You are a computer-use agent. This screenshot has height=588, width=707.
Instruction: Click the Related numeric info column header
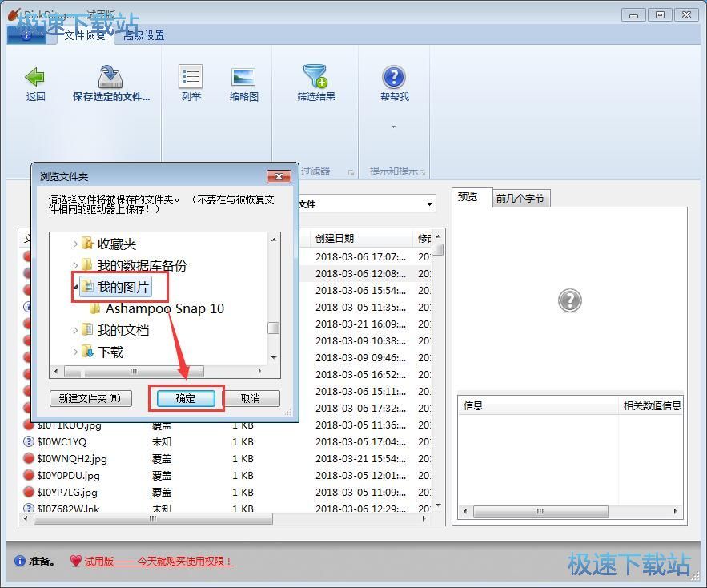[x=652, y=405]
